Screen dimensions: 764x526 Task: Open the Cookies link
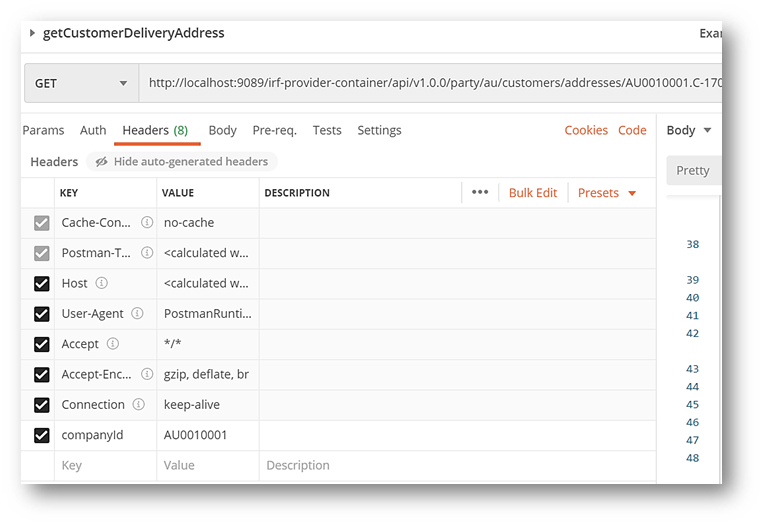(586, 130)
